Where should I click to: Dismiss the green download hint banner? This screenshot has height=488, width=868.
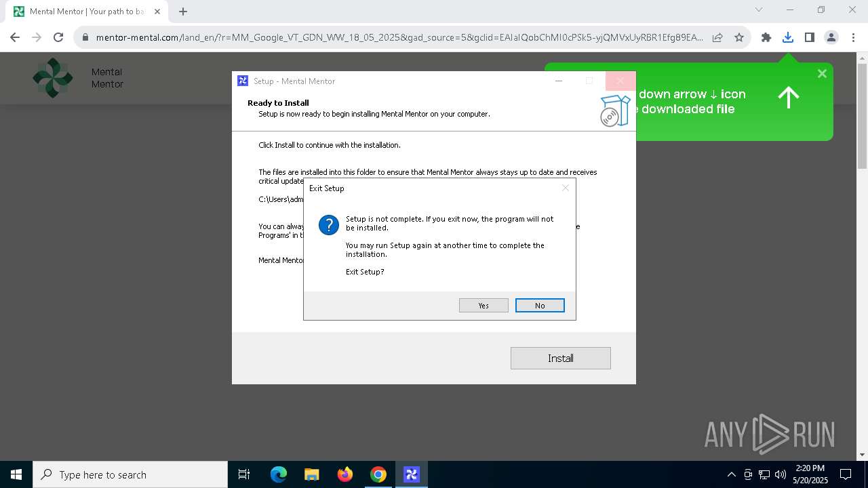[822, 73]
